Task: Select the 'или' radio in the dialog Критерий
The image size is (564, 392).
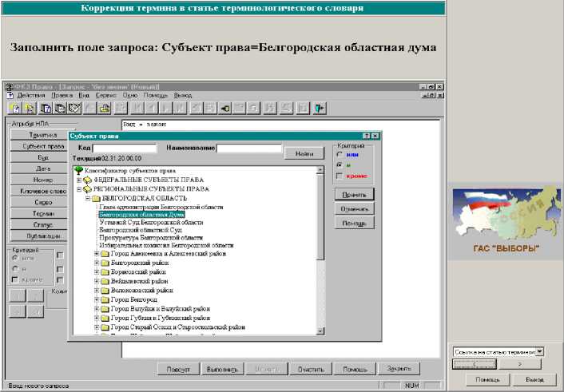Action: pyautogui.click(x=340, y=155)
